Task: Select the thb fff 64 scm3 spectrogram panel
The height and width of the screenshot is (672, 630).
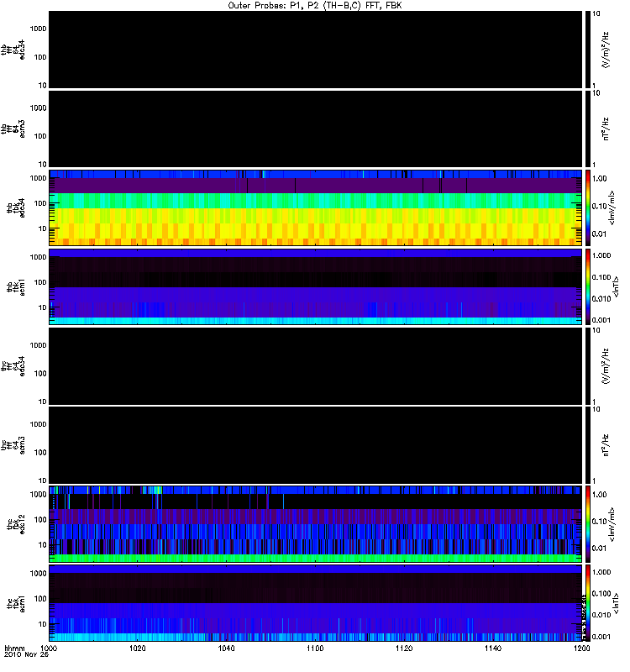Action: pos(316,129)
